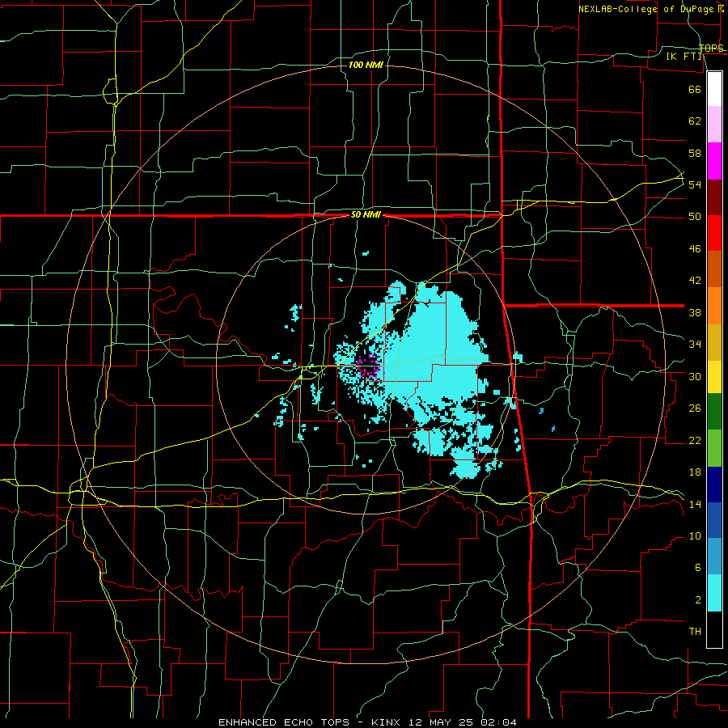The height and width of the screenshot is (728, 728).
Task: Pick the dark orange legend swatch
Action: 714,269
